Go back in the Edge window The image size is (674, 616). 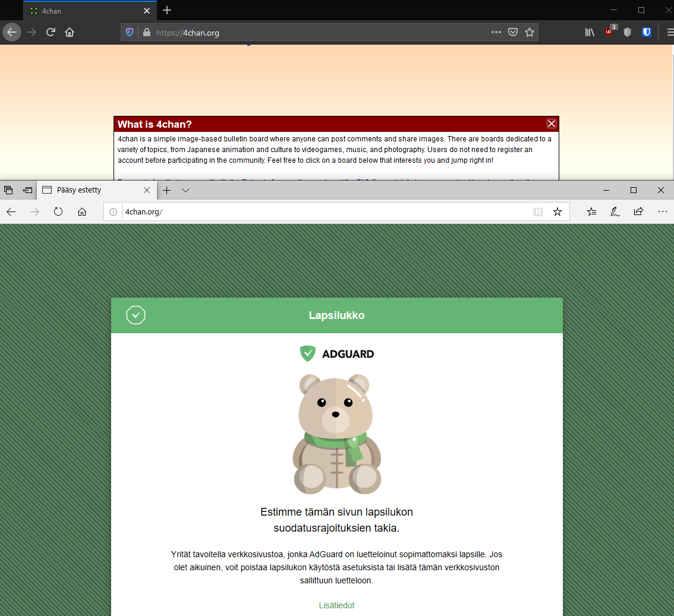pos(11,211)
